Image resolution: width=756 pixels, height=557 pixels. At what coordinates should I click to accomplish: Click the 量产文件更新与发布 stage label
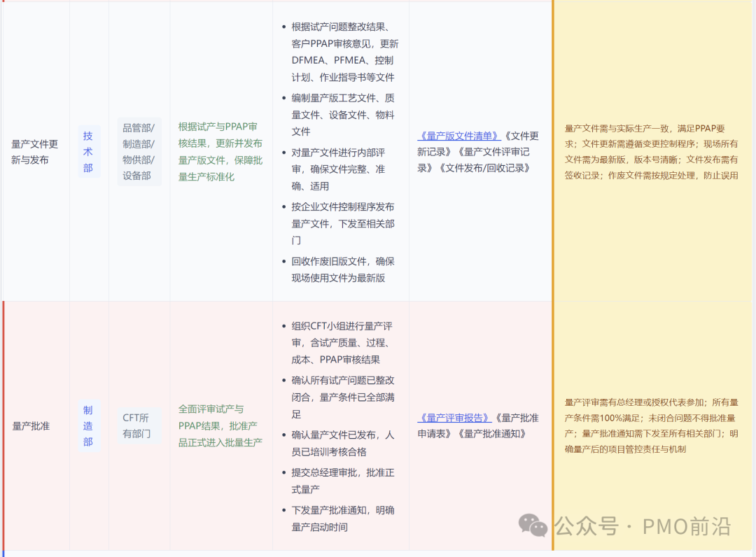point(35,151)
